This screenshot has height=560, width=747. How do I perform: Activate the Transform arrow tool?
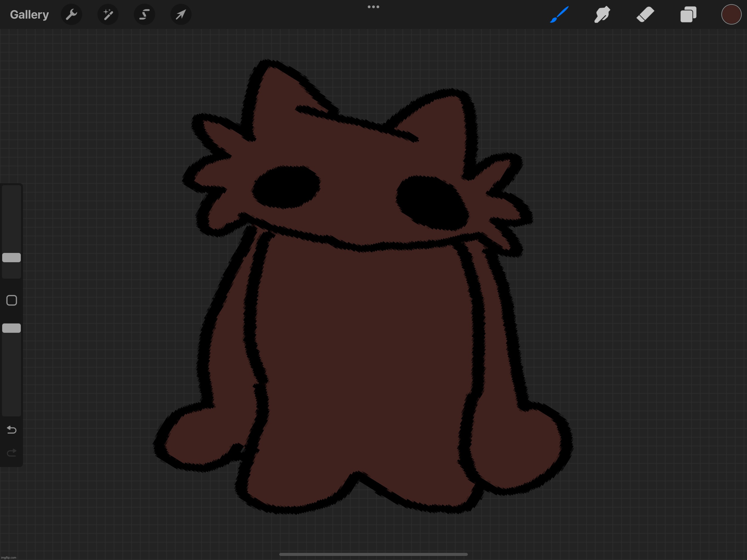(x=181, y=14)
